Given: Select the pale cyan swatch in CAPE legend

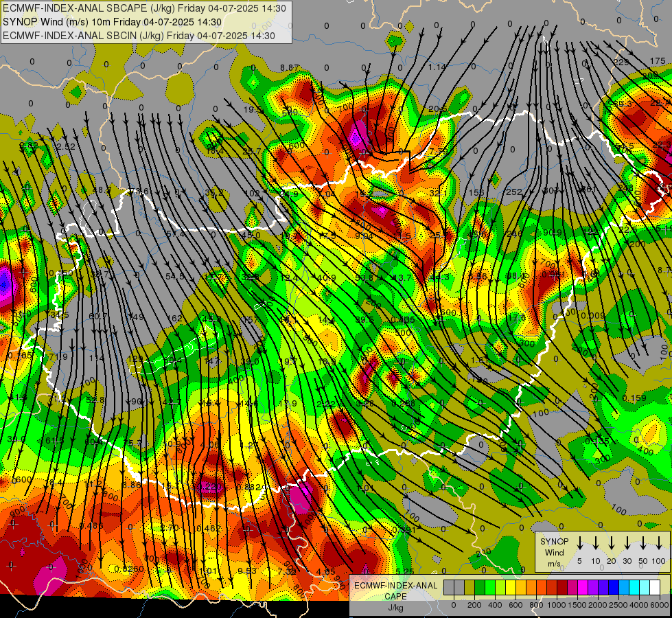Looking at the screenshot, I should point(645,587).
